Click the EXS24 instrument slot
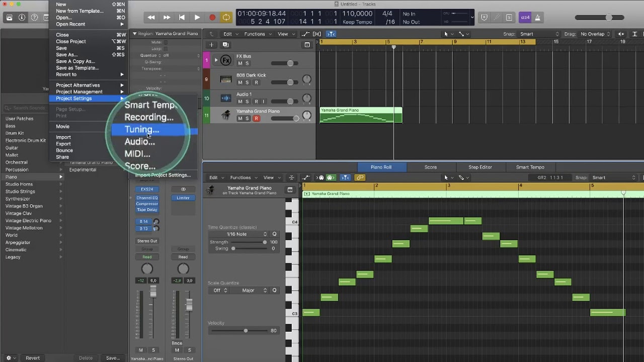Viewport: 644px width, 362px height. coord(147,190)
